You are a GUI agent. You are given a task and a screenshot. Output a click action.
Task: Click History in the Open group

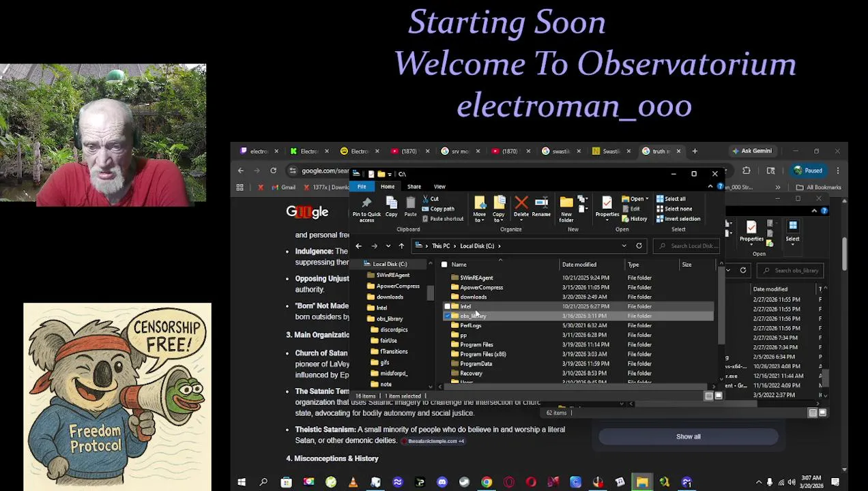pyautogui.click(x=635, y=219)
